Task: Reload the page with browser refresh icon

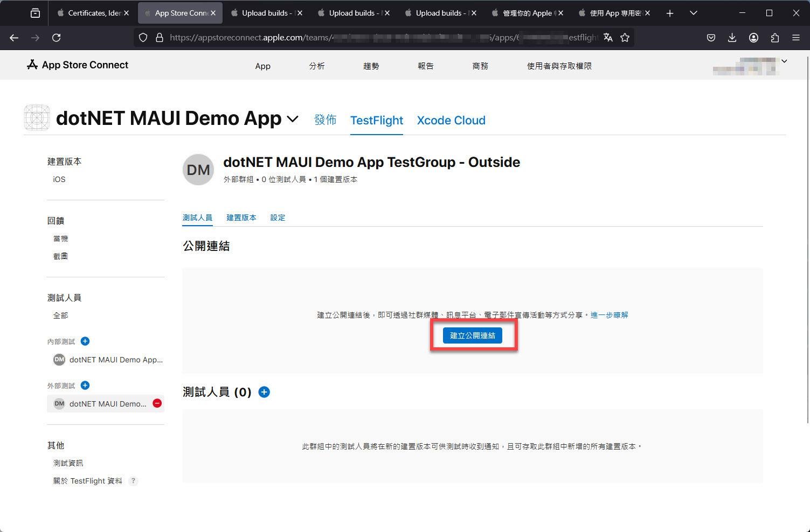Action: pyautogui.click(x=56, y=37)
